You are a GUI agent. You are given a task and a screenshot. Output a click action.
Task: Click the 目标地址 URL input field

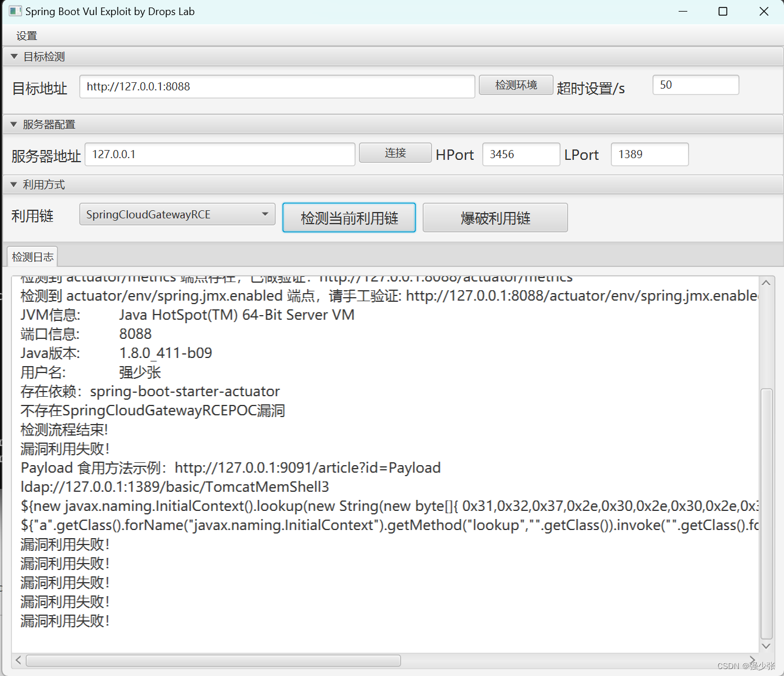(277, 87)
